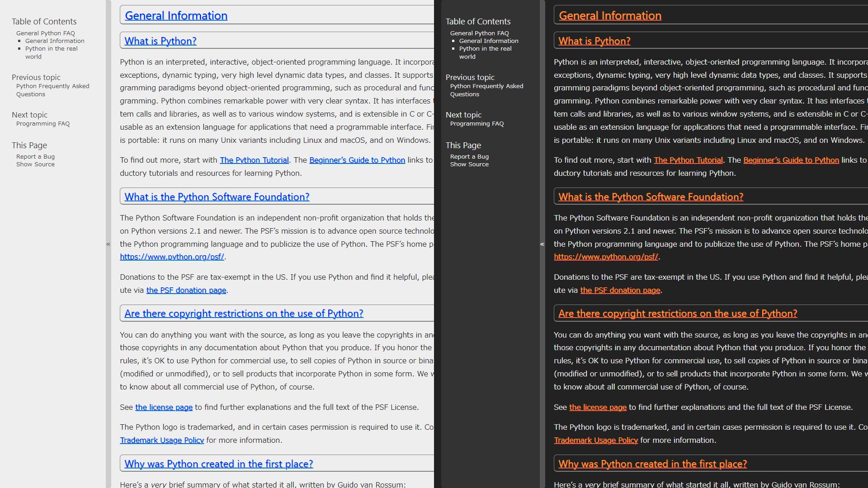
Task: Open the General Information anchor link
Action: point(176,15)
